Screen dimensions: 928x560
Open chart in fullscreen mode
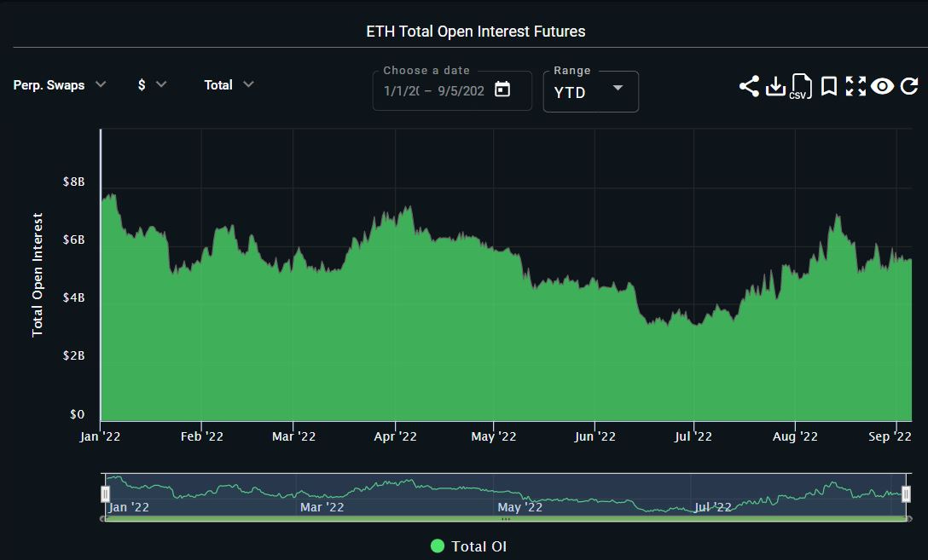coord(855,86)
